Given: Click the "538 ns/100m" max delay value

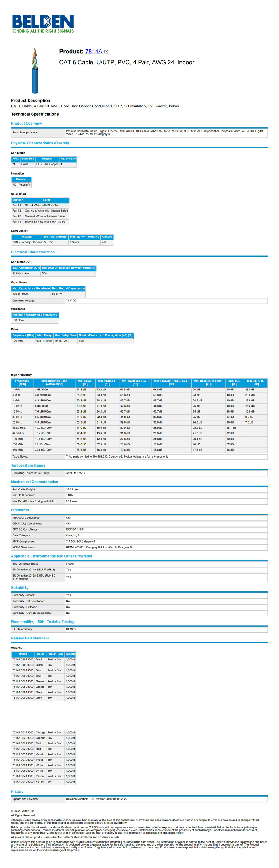Looking at the screenshot, I should click(x=44, y=341).
